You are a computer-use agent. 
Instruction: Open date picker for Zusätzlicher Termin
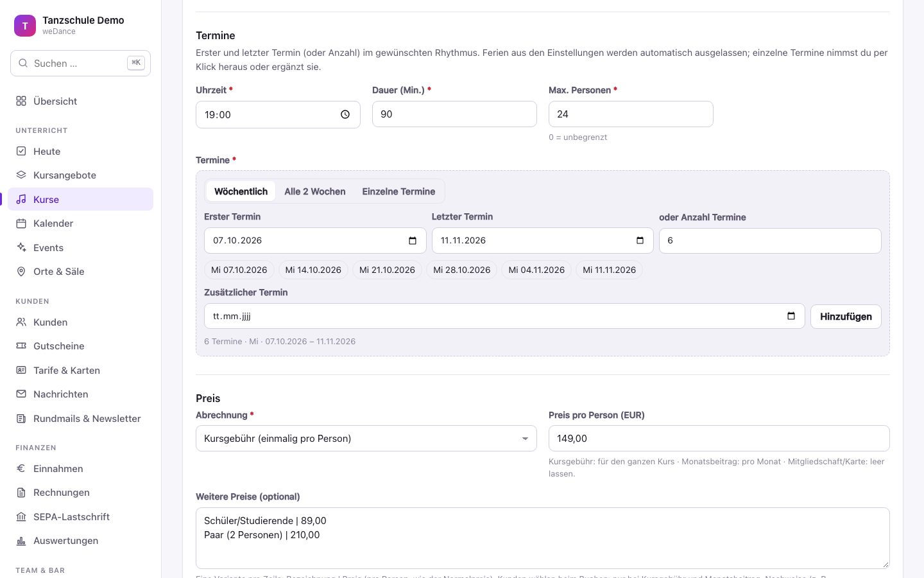tap(791, 316)
